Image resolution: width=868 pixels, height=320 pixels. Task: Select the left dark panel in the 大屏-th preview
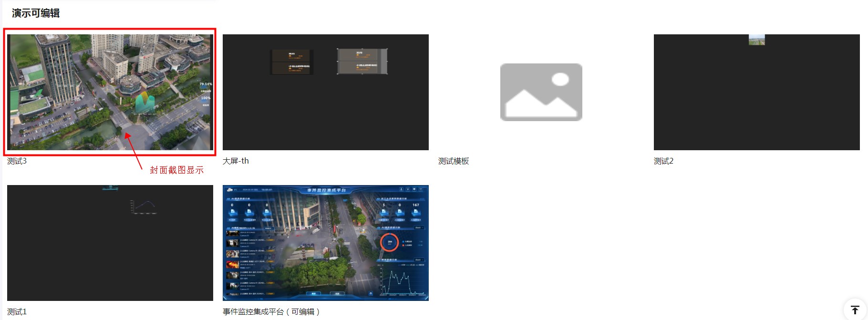[291, 62]
